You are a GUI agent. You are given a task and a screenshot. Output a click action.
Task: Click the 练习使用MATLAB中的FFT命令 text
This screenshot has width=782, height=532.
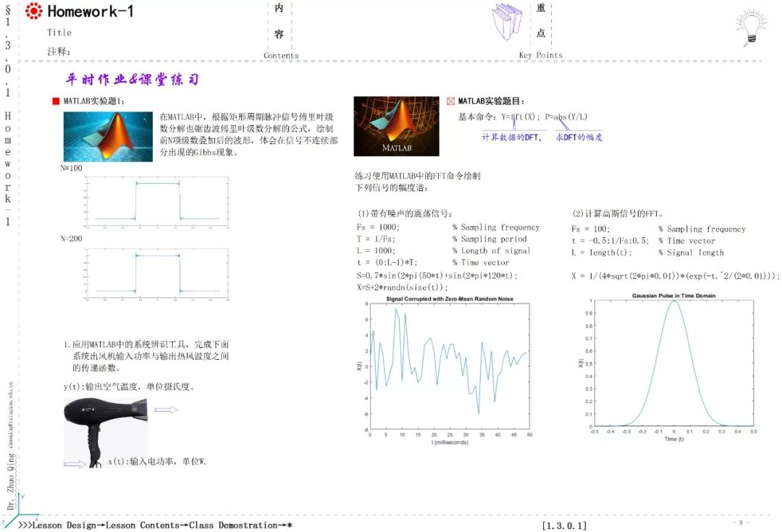pos(418,182)
